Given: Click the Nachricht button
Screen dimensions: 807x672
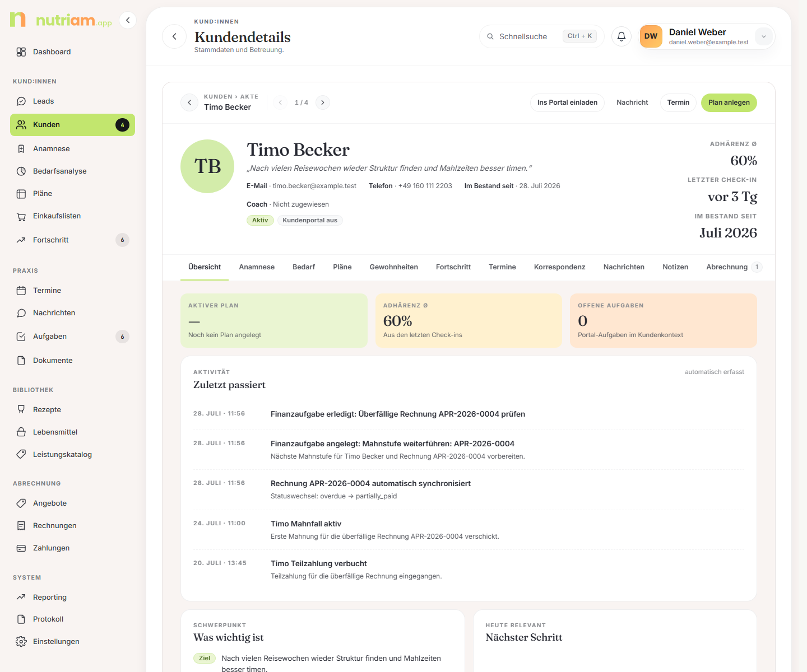Looking at the screenshot, I should [x=632, y=102].
